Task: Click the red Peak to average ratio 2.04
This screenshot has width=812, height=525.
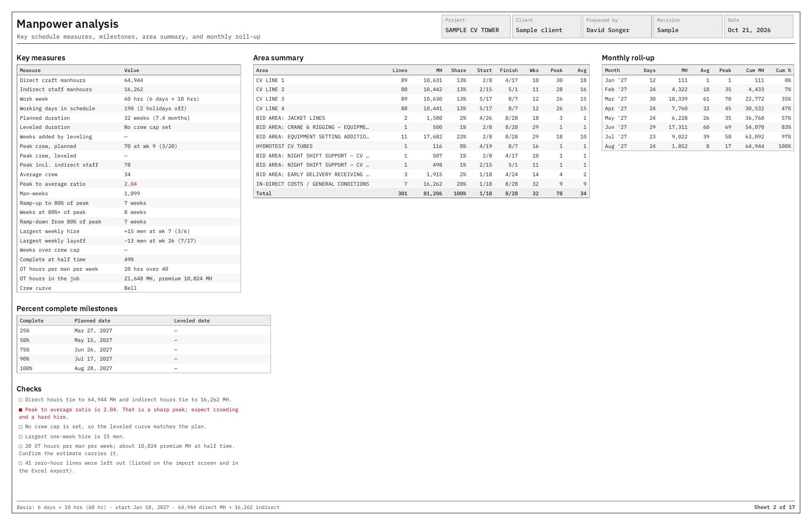Action: pyautogui.click(x=130, y=184)
